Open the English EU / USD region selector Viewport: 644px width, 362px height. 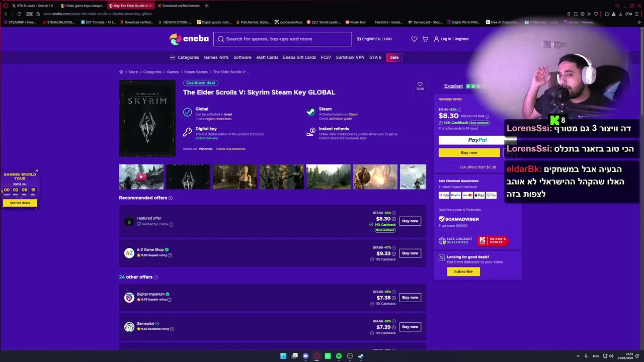coord(374,39)
